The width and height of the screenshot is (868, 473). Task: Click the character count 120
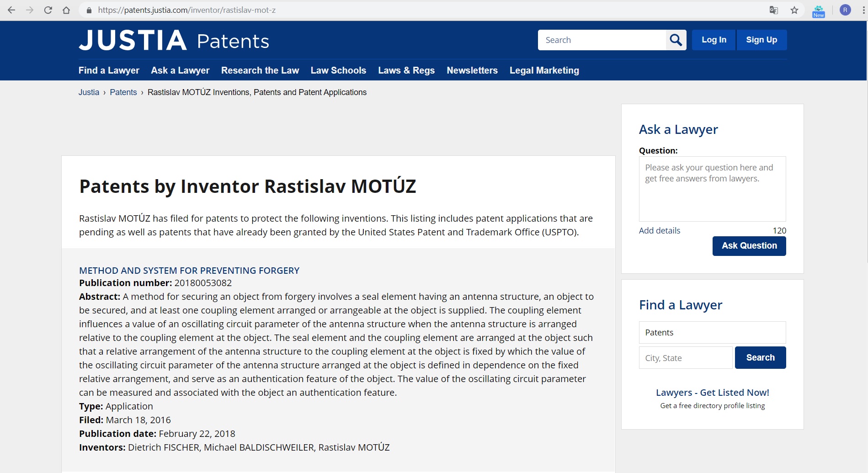(x=779, y=231)
